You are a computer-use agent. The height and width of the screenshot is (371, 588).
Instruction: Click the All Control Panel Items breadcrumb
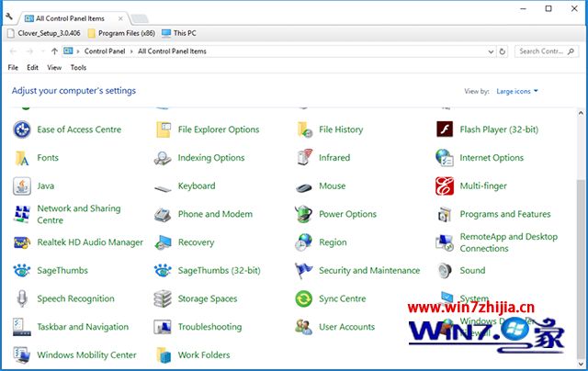coord(172,51)
